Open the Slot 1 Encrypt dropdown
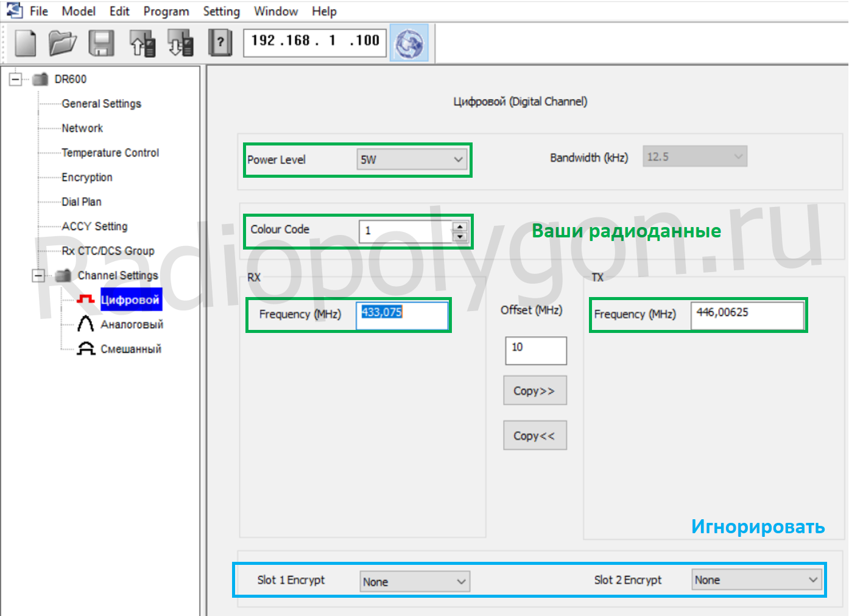Screen dimensions: 849x616 point(414,581)
